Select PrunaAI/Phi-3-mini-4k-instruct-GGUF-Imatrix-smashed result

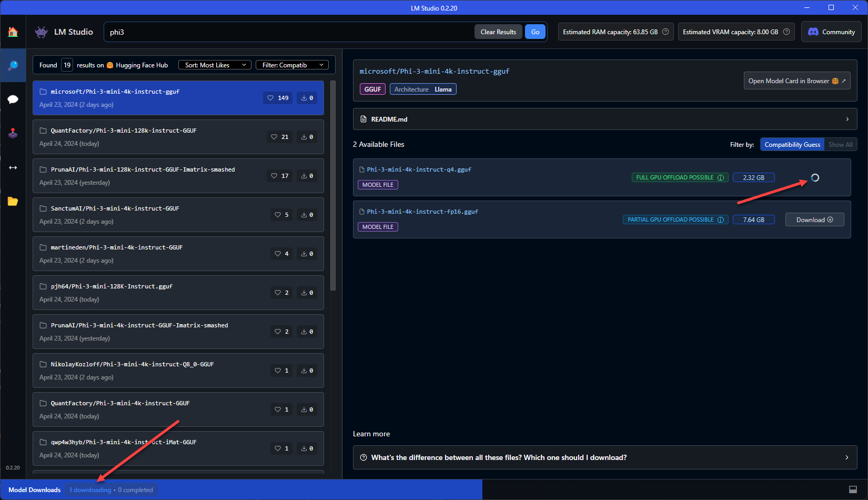pos(178,332)
